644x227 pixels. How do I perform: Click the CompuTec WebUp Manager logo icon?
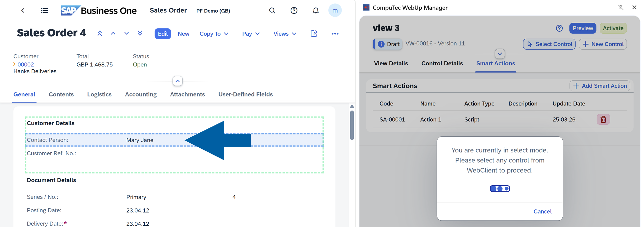tap(366, 7)
